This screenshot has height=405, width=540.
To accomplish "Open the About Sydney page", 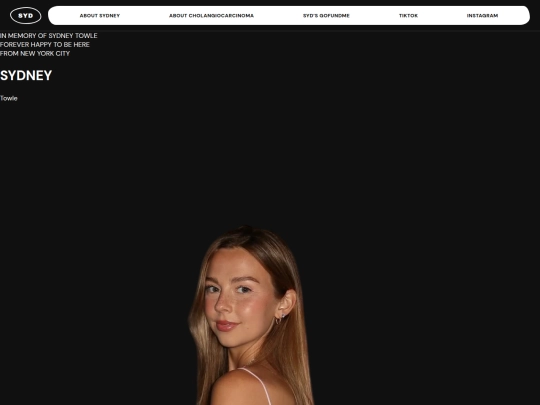I will click(100, 15).
